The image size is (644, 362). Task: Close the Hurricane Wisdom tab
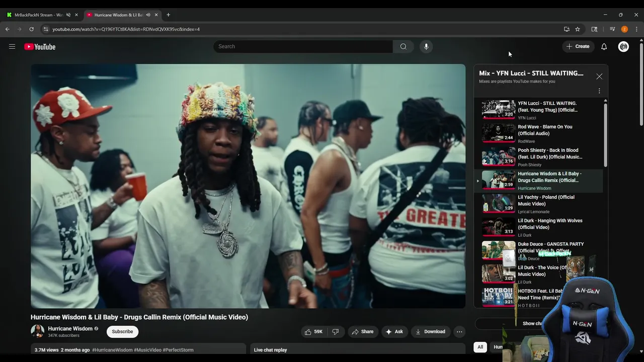coord(156,15)
